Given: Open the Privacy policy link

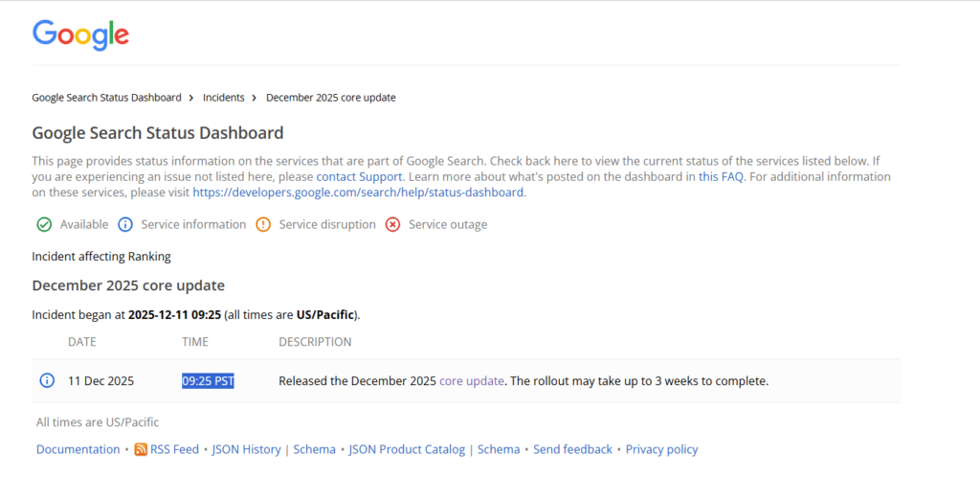Looking at the screenshot, I should pos(662,449).
